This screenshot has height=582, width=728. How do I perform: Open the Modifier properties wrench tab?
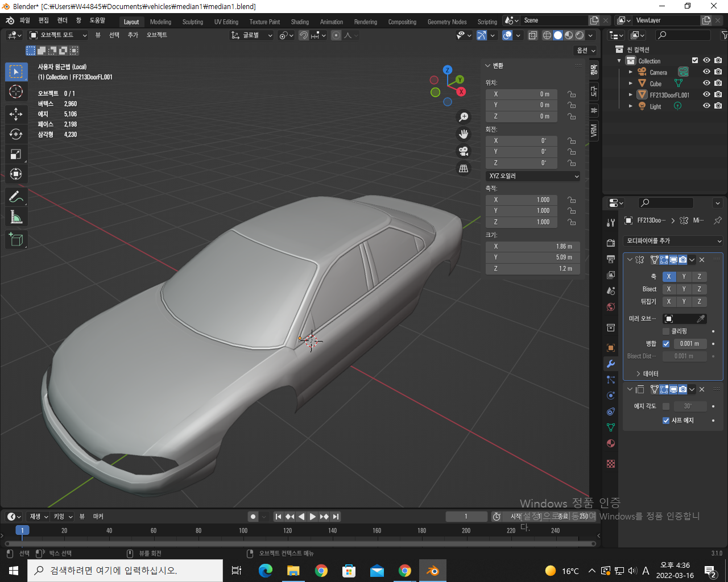click(611, 364)
